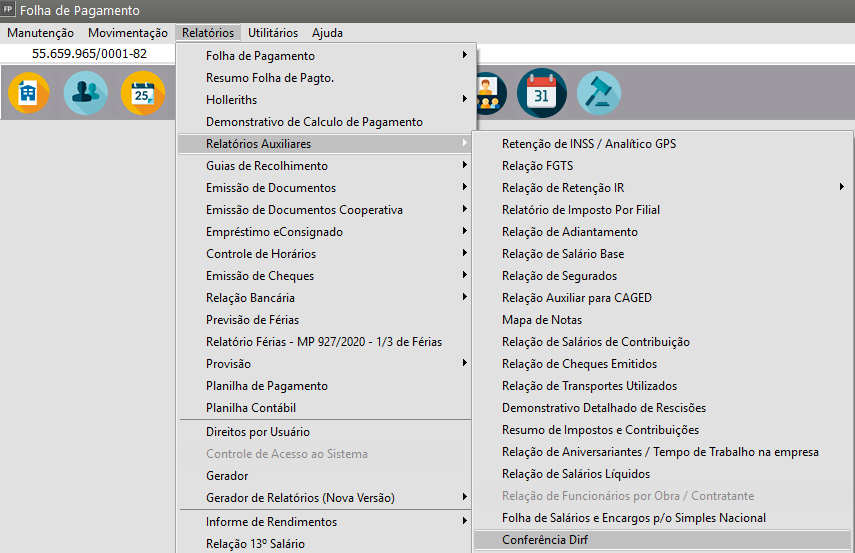Click the red calendar 31 icon
Image resolution: width=855 pixels, height=553 pixels.
tap(541, 93)
